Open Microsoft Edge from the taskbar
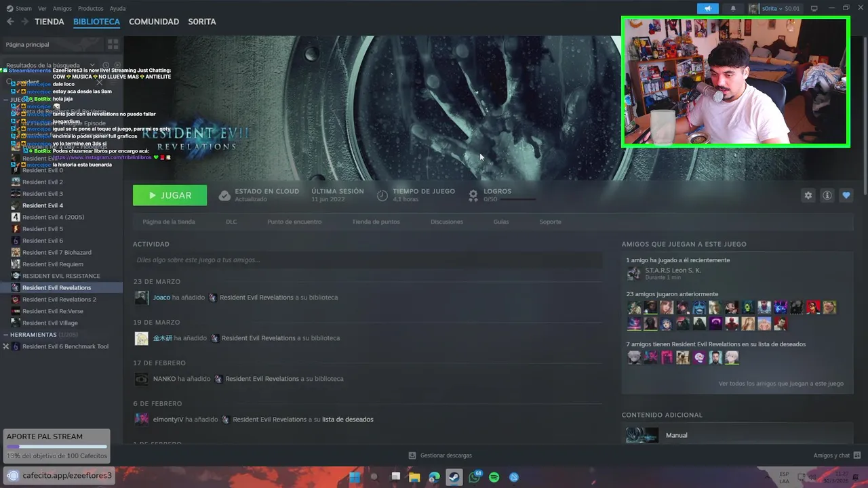Image resolution: width=868 pixels, height=488 pixels. click(x=434, y=477)
